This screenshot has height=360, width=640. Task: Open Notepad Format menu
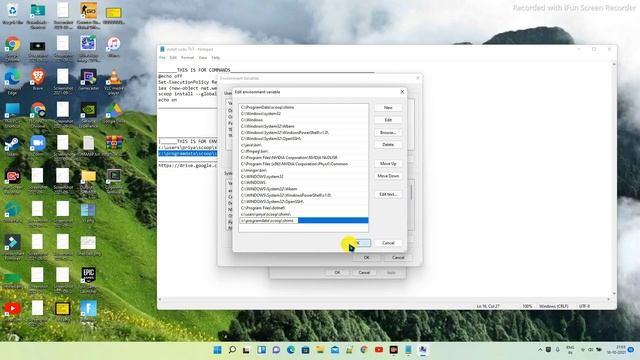coord(187,58)
